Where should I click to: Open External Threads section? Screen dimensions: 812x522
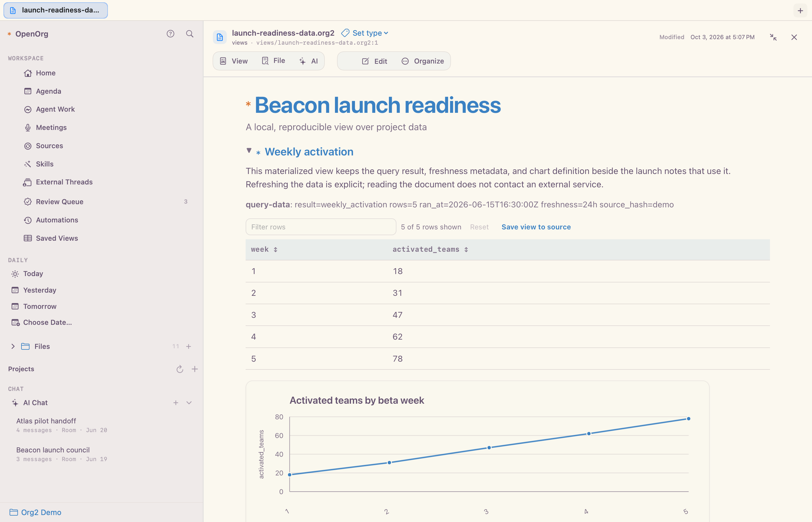click(58, 182)
